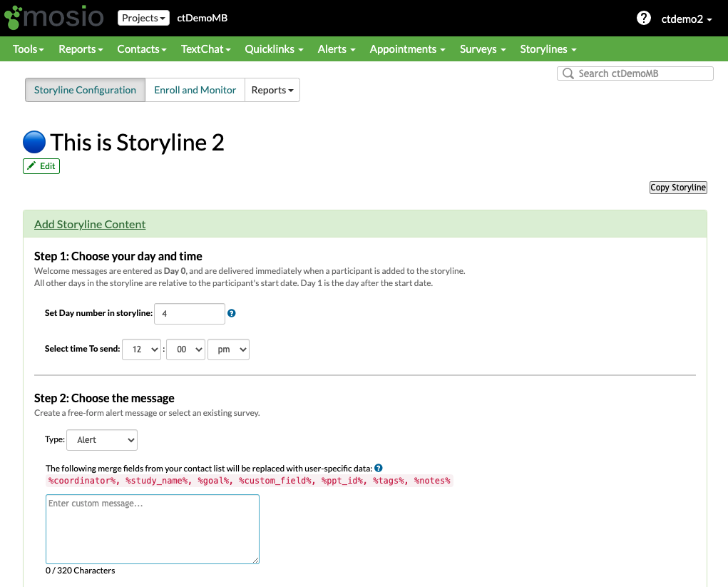Click the Add Storyline Content link

point(90,224)
